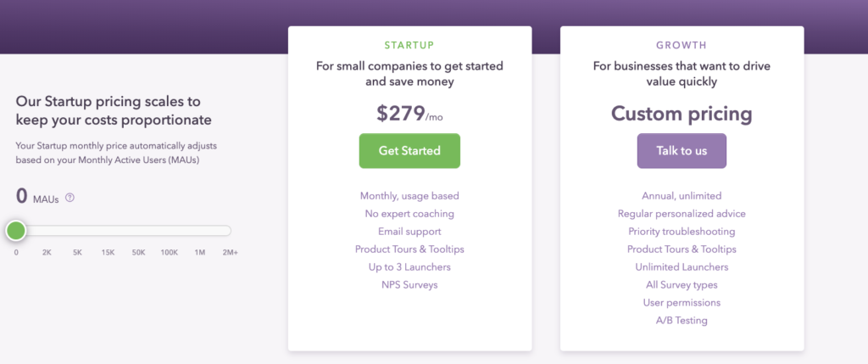Click the green slider handle
The width and height of the screenshot is (868, 364).
16,231
